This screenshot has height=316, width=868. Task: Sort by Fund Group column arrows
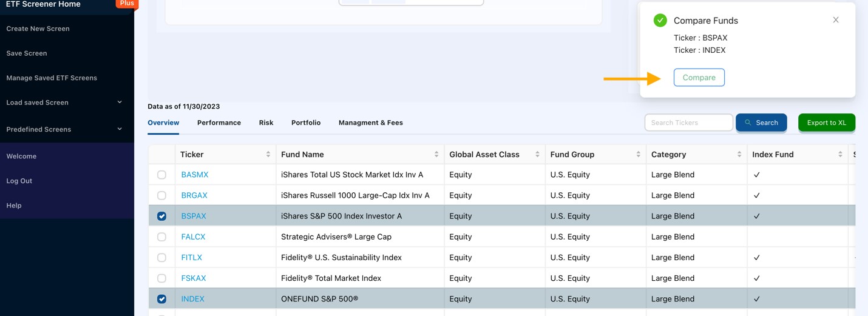[638, 155]
